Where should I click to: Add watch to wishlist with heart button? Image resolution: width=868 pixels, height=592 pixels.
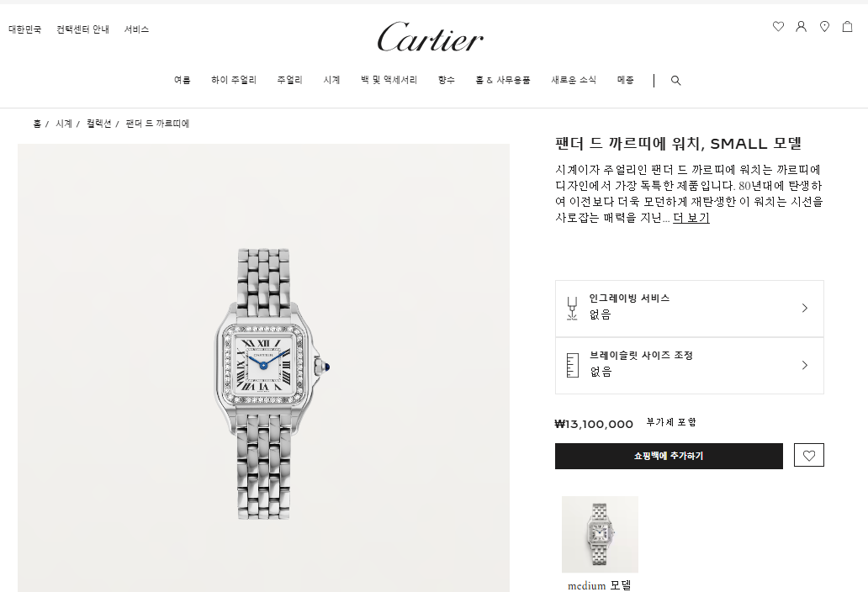coord(809,455)
